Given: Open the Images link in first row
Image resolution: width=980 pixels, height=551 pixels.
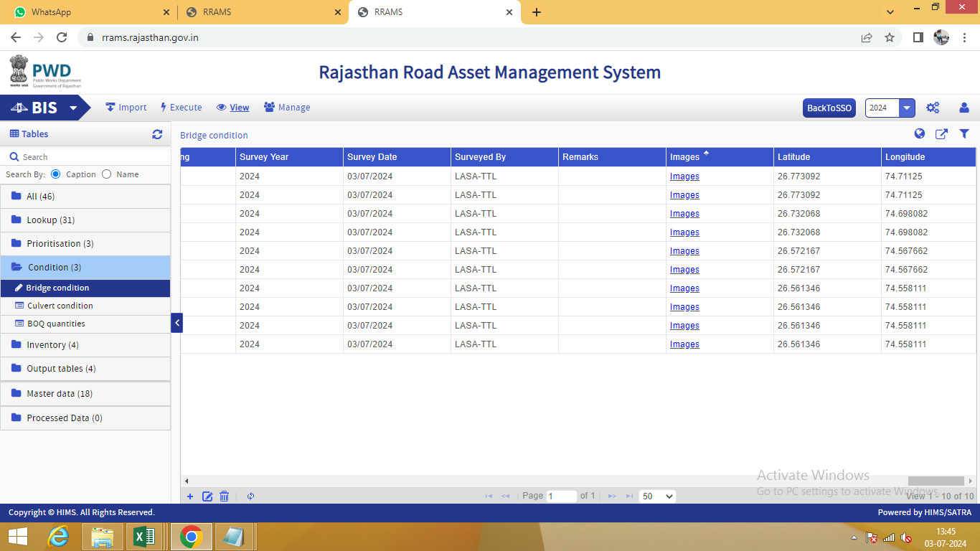Looking at the screenshot, I should point(684,176).
